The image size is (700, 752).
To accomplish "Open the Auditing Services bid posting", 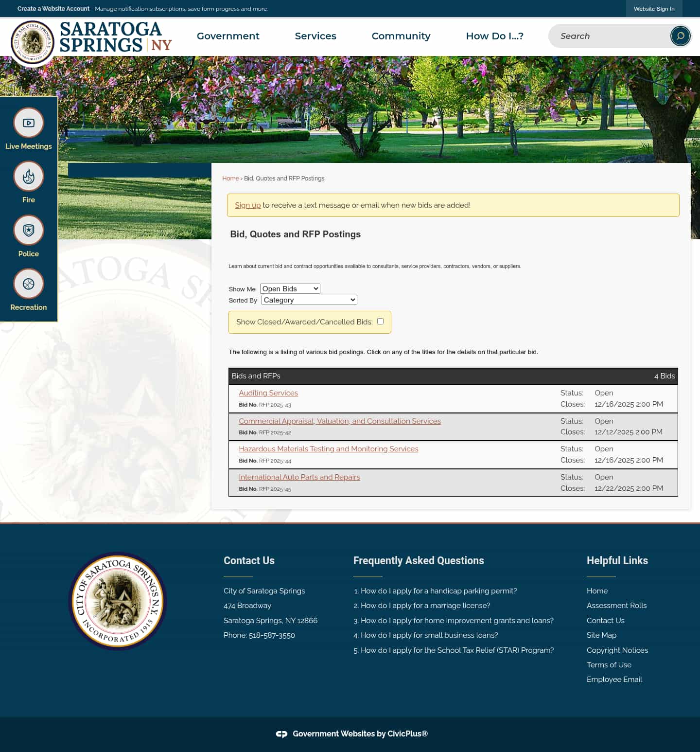I will (x=268, y=393).
